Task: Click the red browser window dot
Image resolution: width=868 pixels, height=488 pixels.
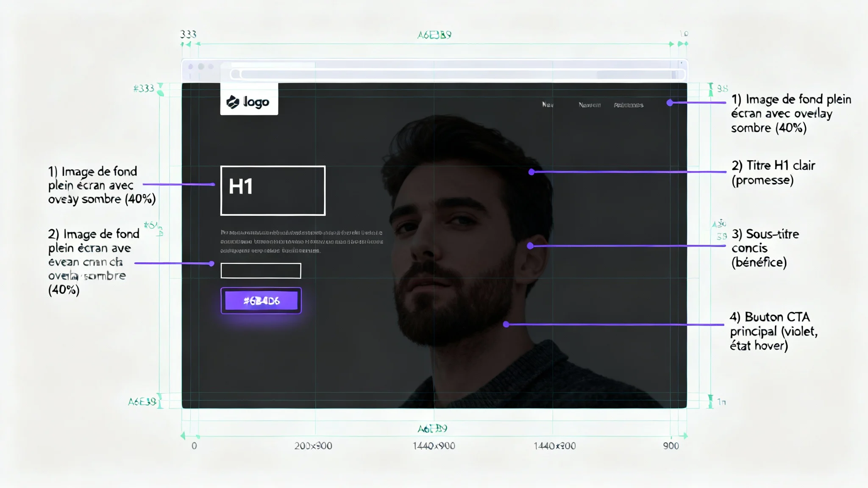Action: pos(190,66)
